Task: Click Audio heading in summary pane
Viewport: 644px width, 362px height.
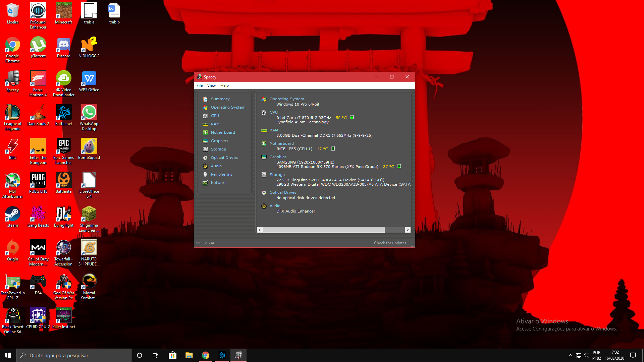Action: [275, 206]
